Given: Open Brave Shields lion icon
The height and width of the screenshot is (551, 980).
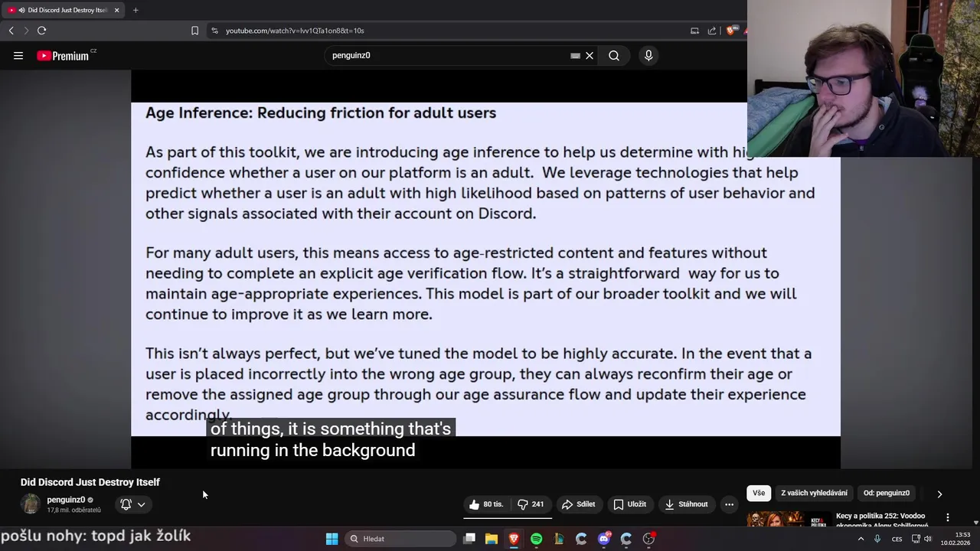Looking at the screenshot, I should coord(732,31).
